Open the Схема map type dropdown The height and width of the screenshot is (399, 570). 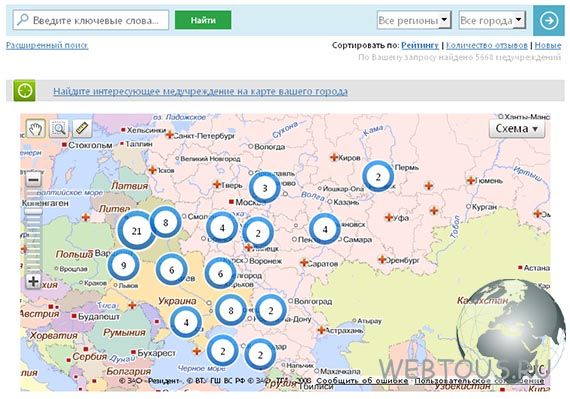(517, 129)
